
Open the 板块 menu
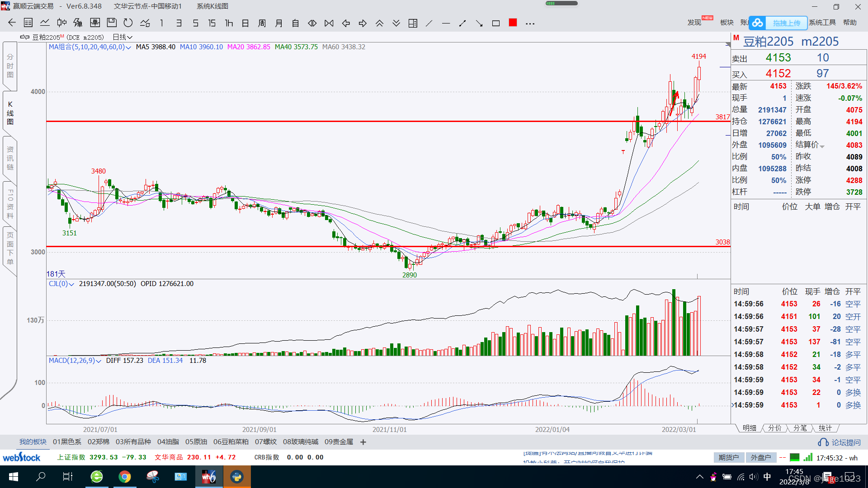(727, 23)
